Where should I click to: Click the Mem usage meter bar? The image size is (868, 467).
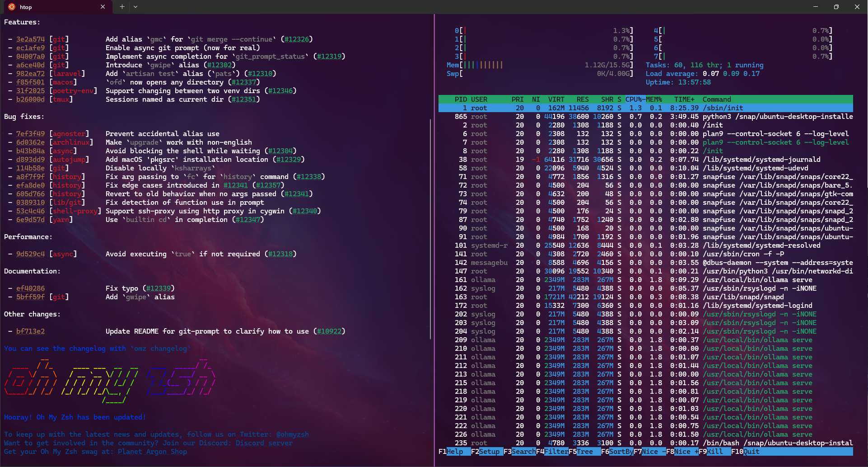click(540, 65)
